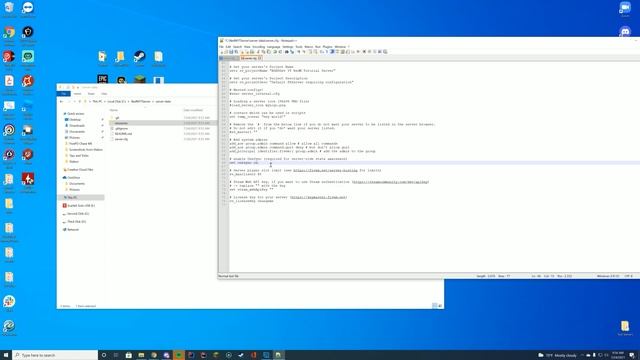Screen dimensions: 640x360
Task: Open the Share ribbon tab in File Explorer
Action: pyautogui.click(x=91, y=94)
